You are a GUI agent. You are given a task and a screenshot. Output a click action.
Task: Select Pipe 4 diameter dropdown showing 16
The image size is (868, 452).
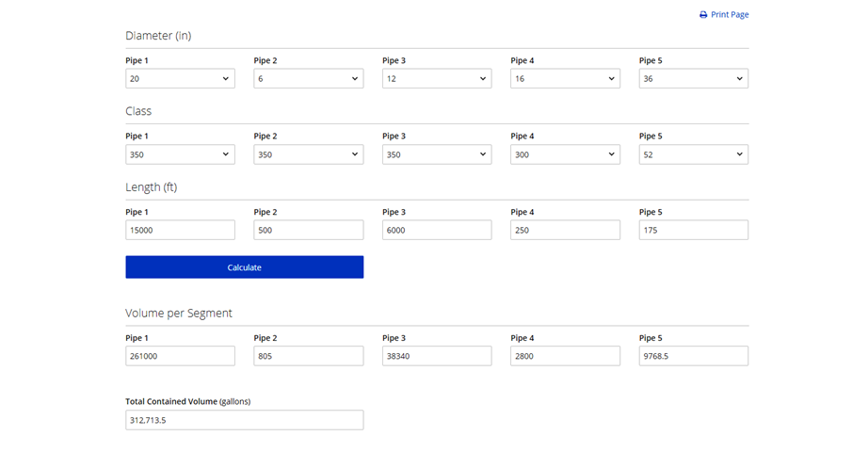pos(565,79)
